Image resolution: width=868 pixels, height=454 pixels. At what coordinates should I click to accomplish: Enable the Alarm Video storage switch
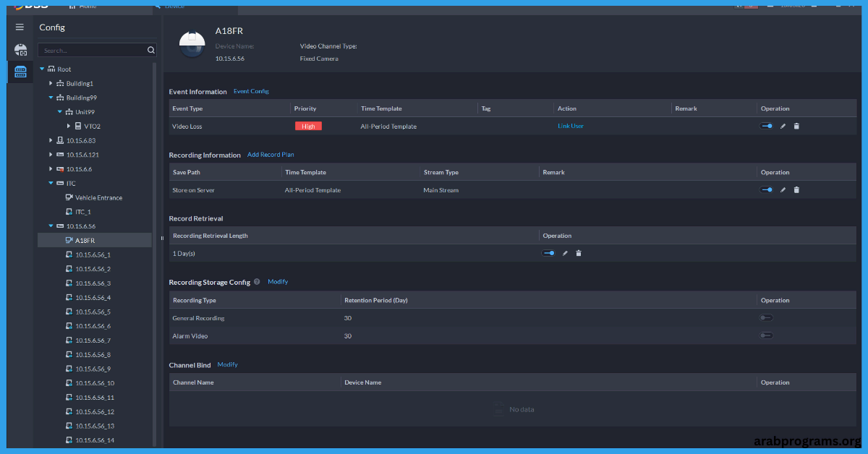click(766, 335)
